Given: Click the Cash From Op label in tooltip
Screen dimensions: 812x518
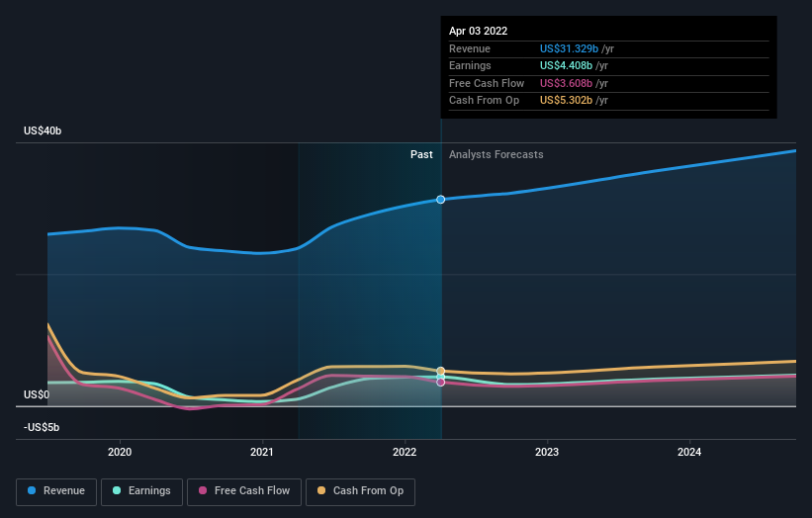Looking at the screenshot, I should 484,101.
